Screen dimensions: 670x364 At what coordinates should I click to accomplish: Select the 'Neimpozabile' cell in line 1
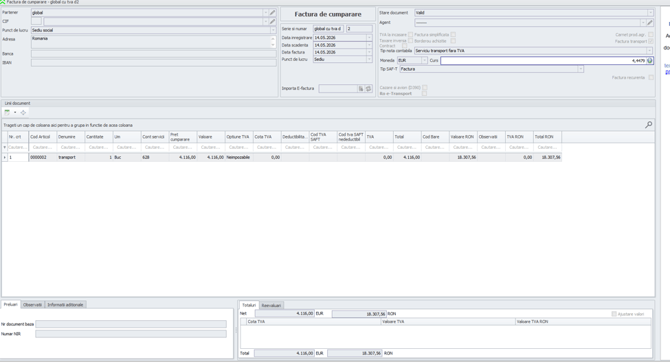(x=239, y=157)
